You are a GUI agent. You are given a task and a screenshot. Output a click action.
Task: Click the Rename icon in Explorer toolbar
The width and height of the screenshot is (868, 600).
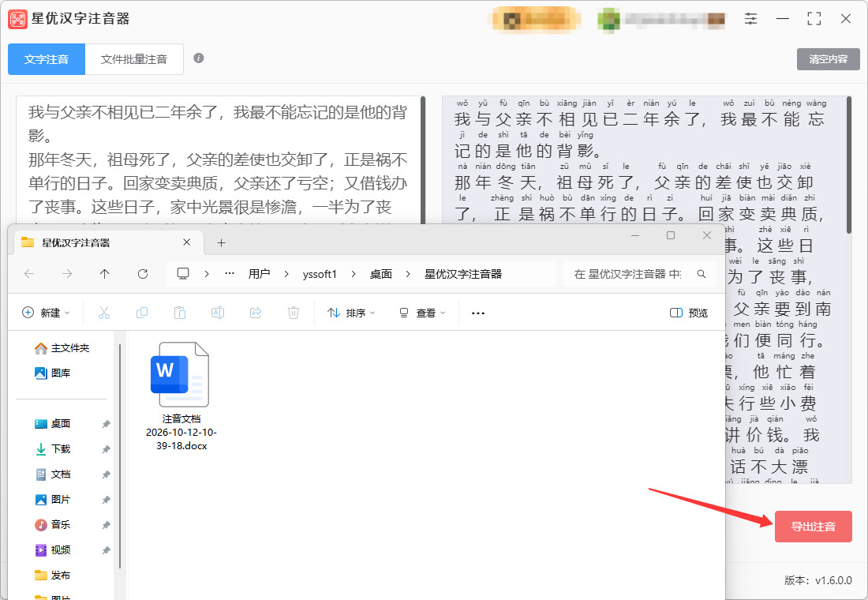[x=218, y=313]
